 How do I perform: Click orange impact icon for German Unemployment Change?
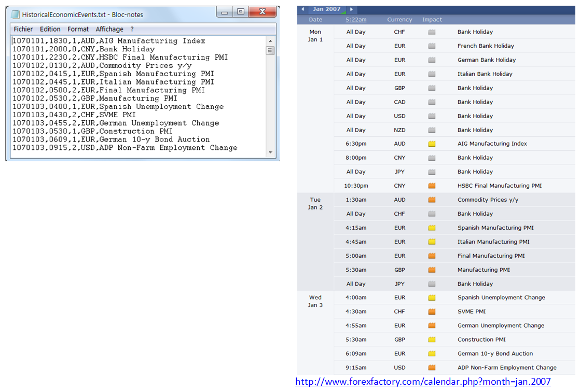[432, 326]
